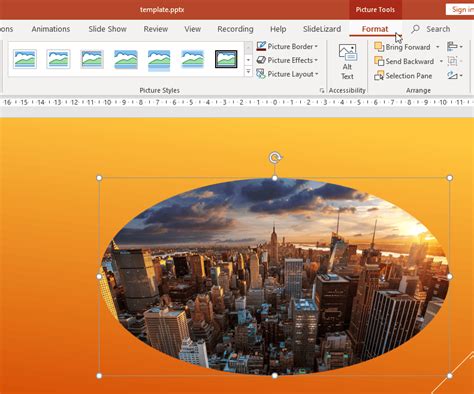This screenshot has height=394, width=474.
Task: Click the Picture Tools contextual label
Action: [x=375, y=10]
